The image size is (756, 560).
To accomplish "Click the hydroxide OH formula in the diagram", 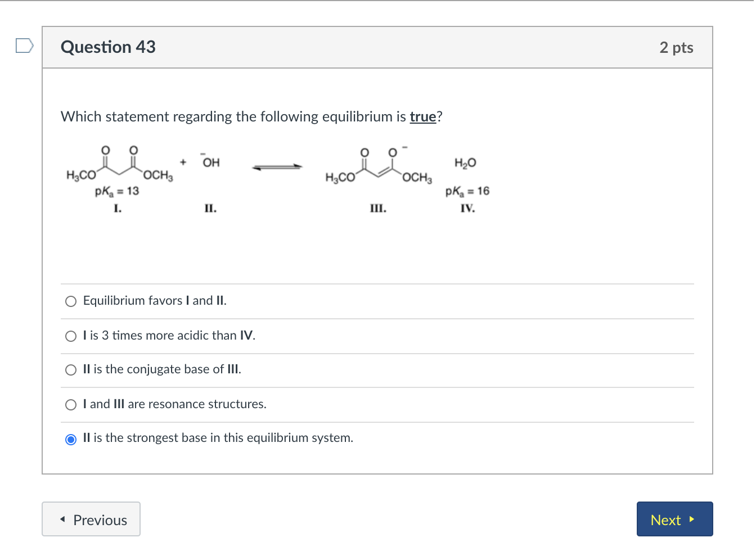I will coord(211,162).
